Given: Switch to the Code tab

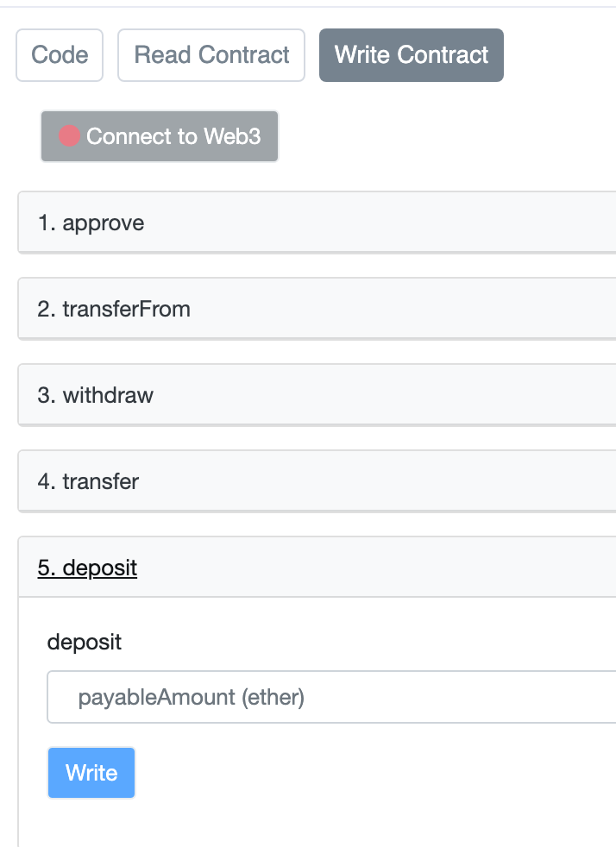Looking at the screenshot, I should pos(60,55).
